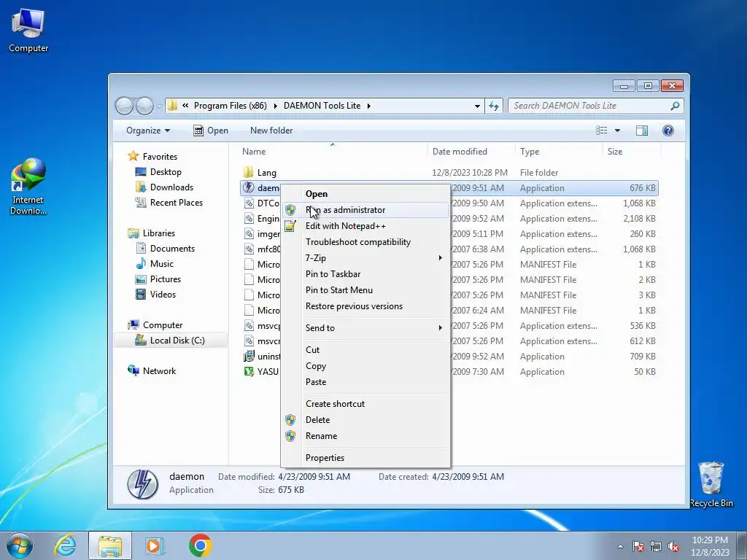
Task: Expand the view options dropdown arrow
Action: pyautogui.click(x=617, y=131)
